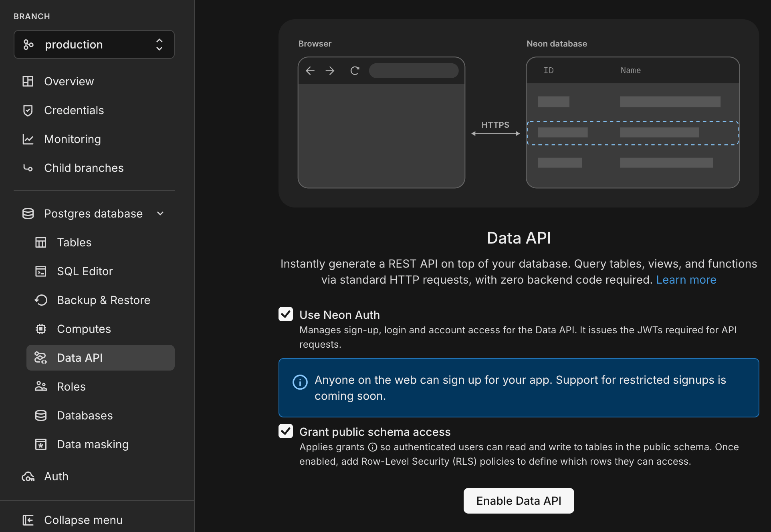This screenshot has width=771, height=532.
Task: Click the Name column header in illustration
Action: pyautogui.click(x=631, y=71)
